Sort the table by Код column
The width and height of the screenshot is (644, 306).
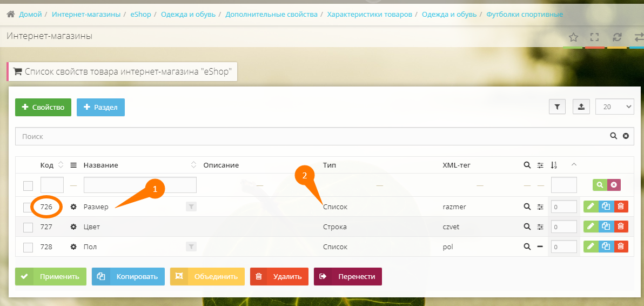61,165
